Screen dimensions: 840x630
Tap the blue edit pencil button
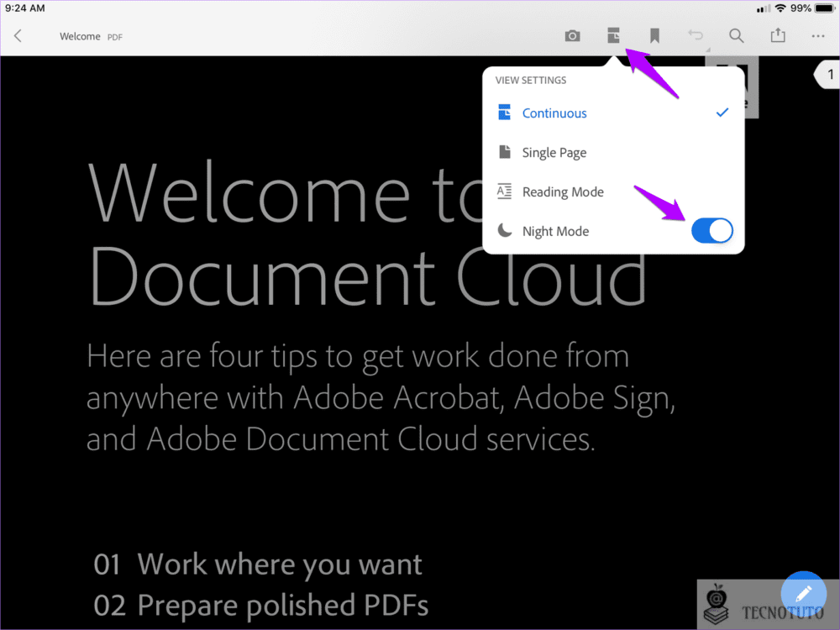803,594
